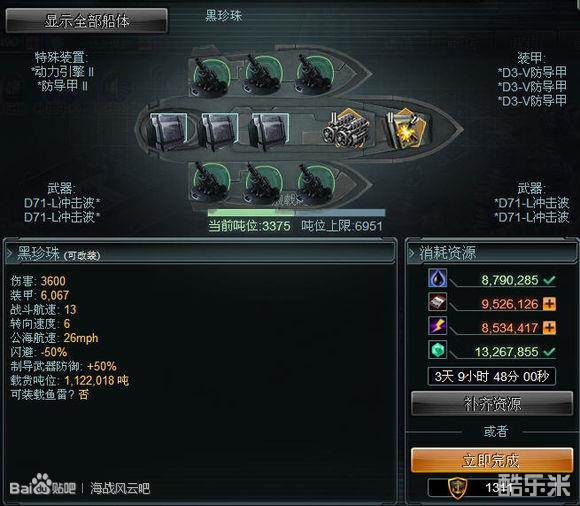Select the bottom-right turret weapon slot

click(316, 183)
